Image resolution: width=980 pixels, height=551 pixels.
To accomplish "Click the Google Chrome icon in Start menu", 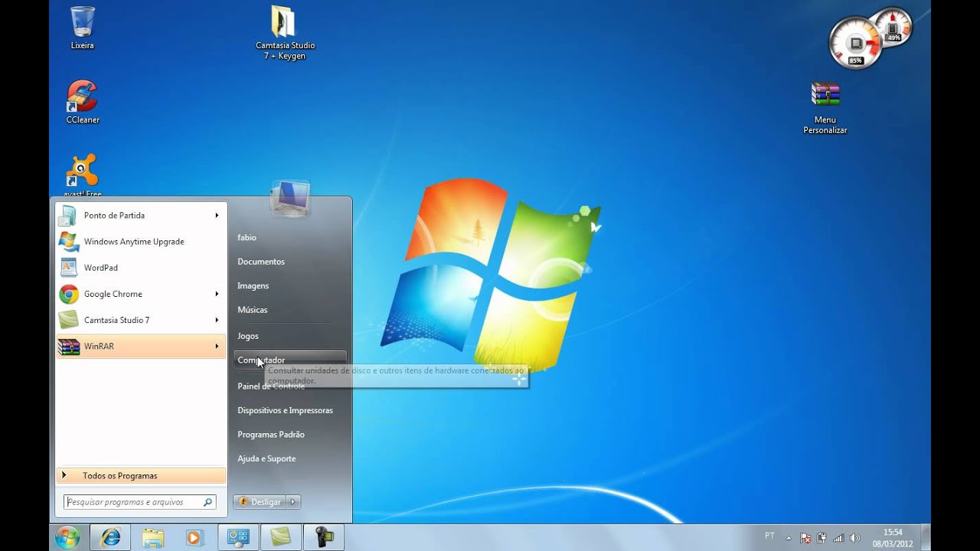I will point(69,294).
